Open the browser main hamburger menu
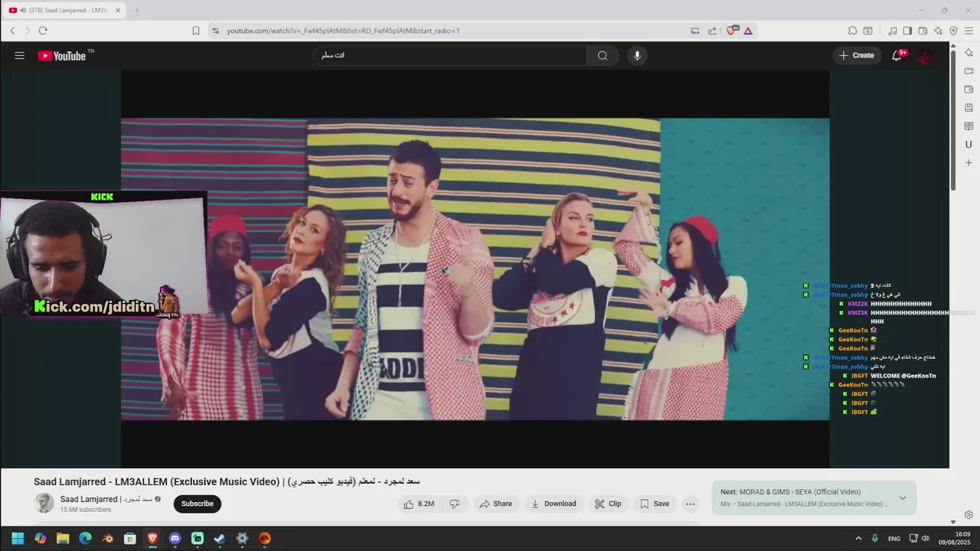Image resolution: width=980 pixels, height=551 pixels. tap(969, 31)
